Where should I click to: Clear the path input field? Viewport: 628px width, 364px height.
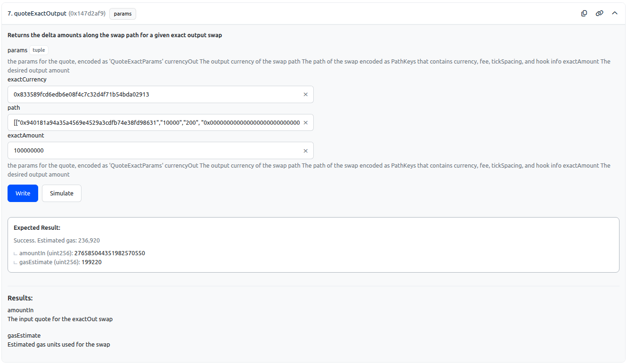click(305, 123)
